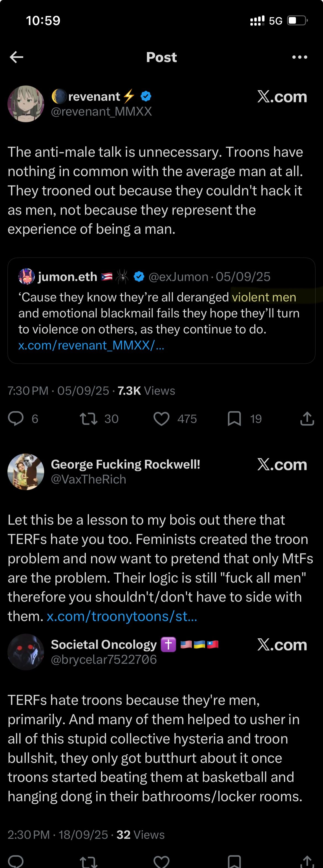Tap the 32 Views count on the bottom post

(140, 835)
